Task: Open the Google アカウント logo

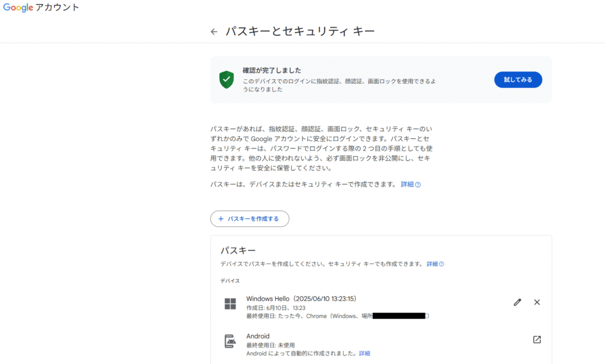Action: coord(41,7)
